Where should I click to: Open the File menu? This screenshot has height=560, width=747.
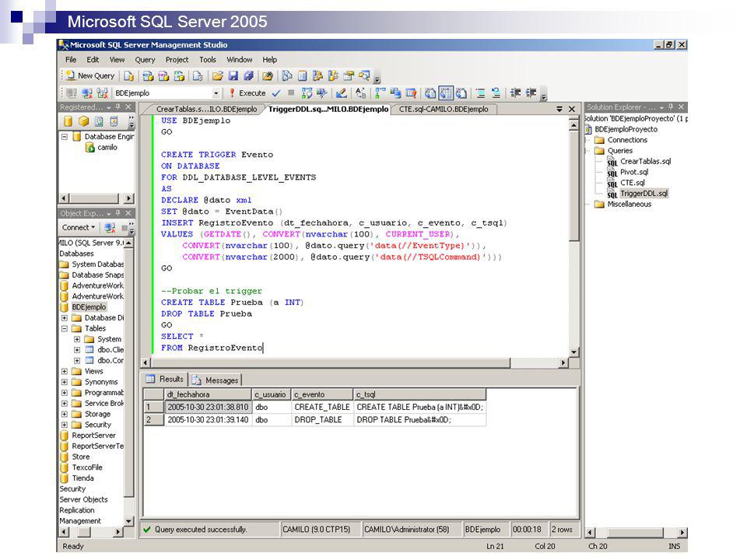(71, 60)
